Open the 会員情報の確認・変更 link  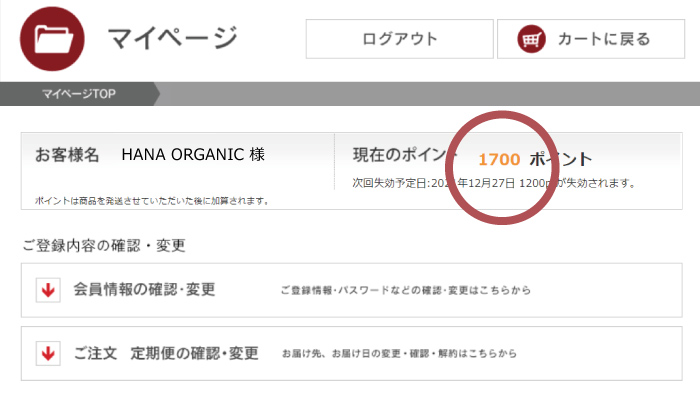coord(144,290)
